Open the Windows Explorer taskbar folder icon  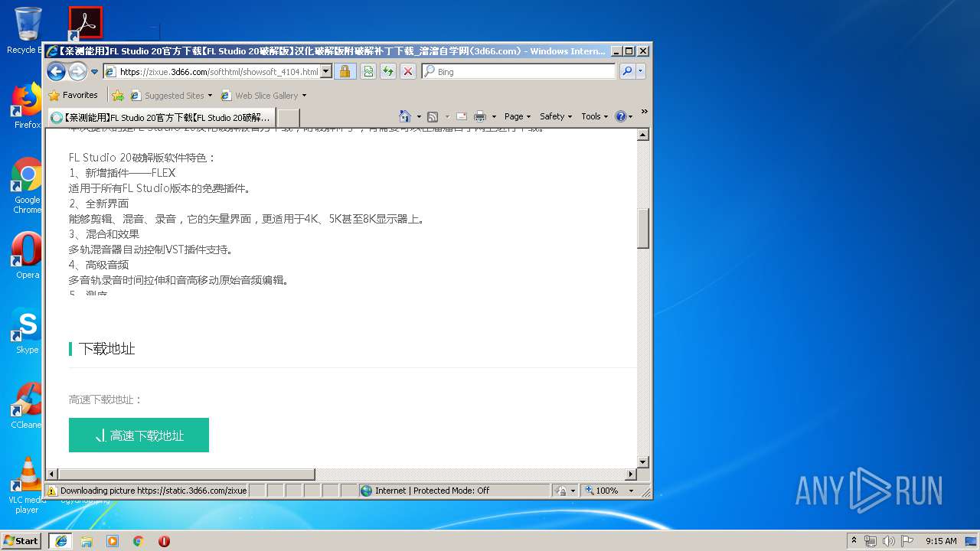[87, 540]
